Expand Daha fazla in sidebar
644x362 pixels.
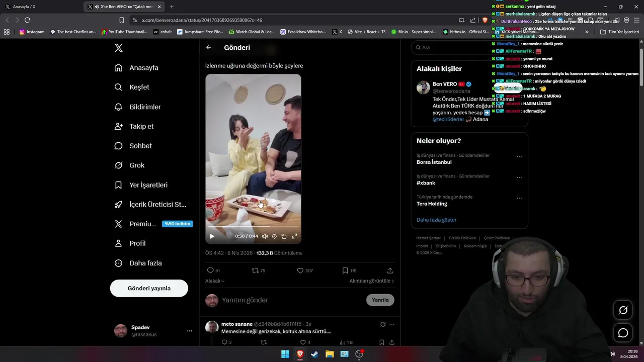click(138, 263)
